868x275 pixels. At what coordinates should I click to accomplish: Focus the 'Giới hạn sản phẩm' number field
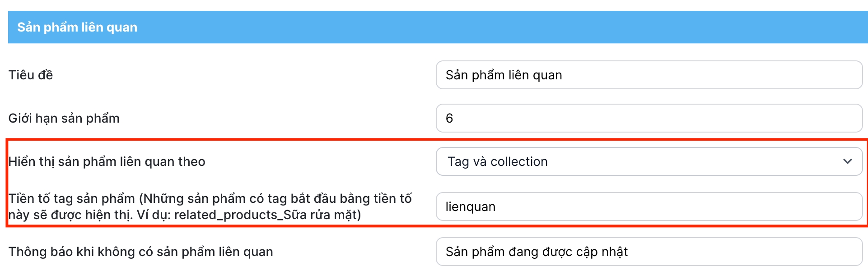649,118
